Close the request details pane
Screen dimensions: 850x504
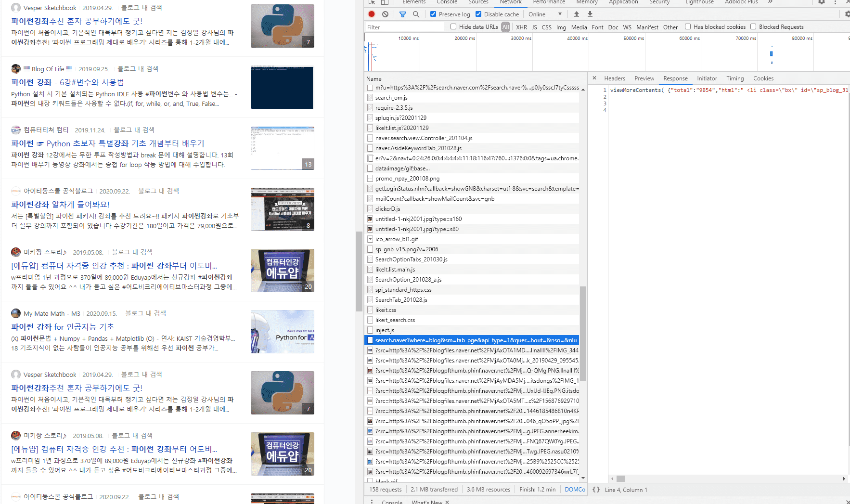[x=594, y=78]
